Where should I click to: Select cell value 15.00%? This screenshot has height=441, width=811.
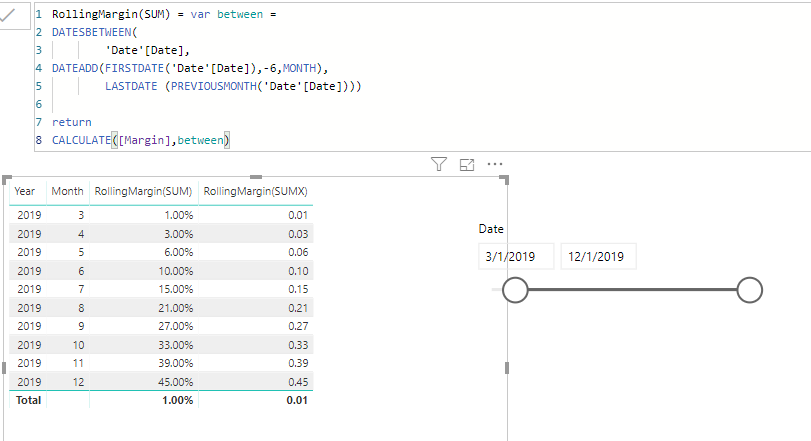[x=176, y=289]
